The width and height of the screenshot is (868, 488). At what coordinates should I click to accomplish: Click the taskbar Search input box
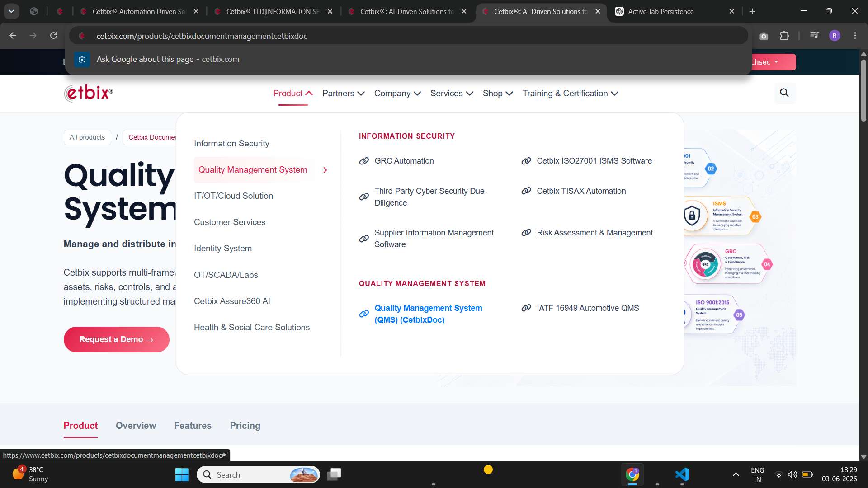258,474
